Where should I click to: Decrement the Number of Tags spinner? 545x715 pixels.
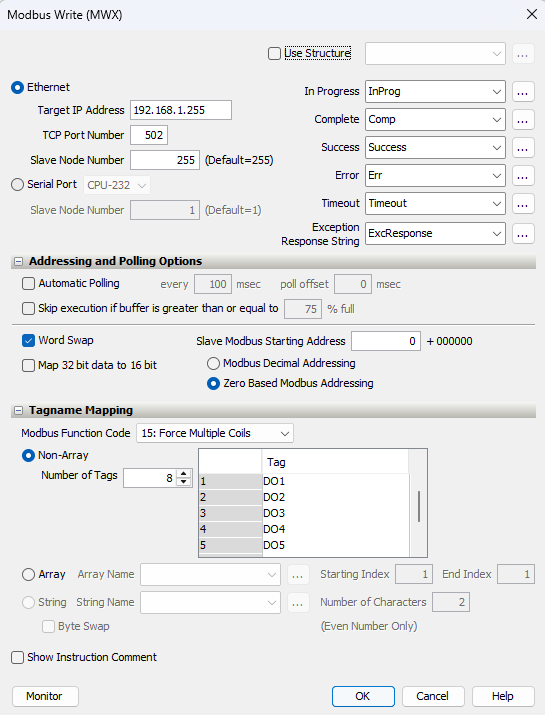[183, 482]
